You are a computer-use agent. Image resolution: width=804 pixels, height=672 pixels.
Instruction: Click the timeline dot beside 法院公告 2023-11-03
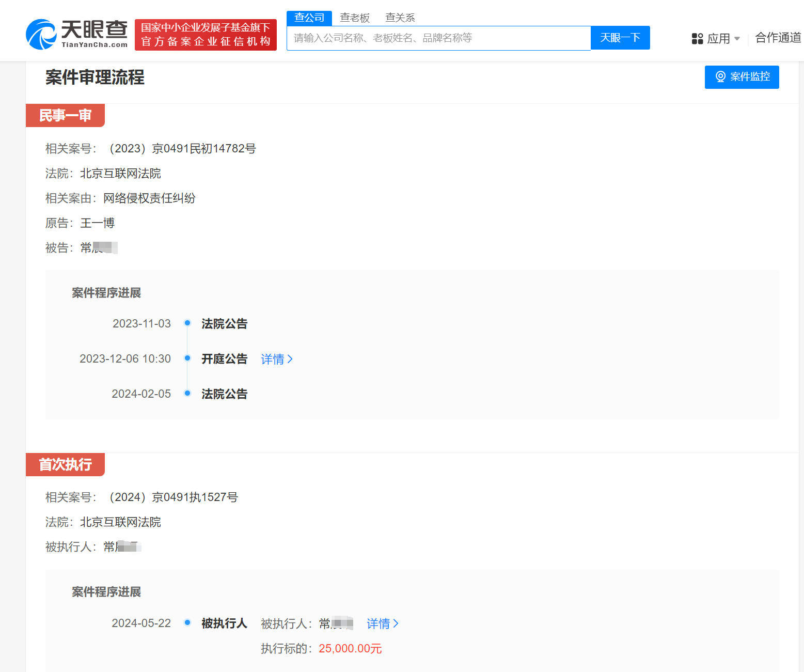coord(187,322)
